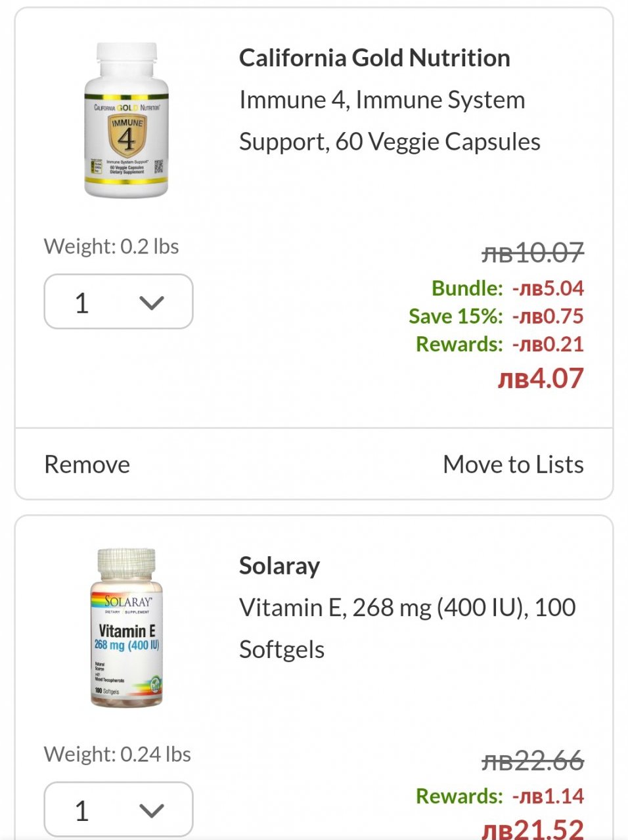Open Immune 4 Immune System Support product title
Viewport: 628px width, 840px height.
(x=390, y=121)
